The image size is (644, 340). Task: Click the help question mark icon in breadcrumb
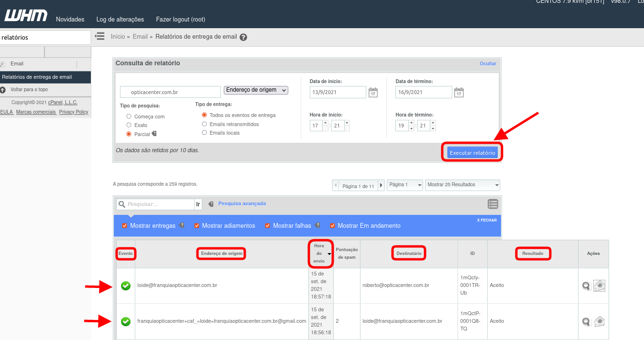pos(243,37)
